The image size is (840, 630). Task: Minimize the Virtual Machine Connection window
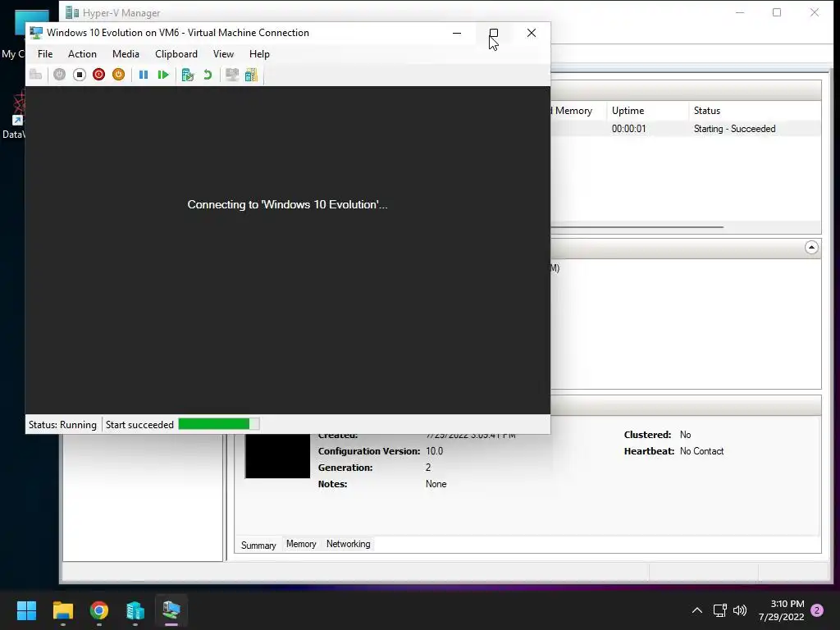point(457,33)
